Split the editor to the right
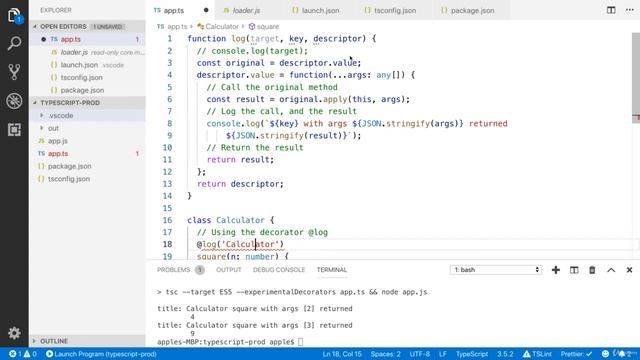Screen dimensions: 640x360 (x=611, y=10)
